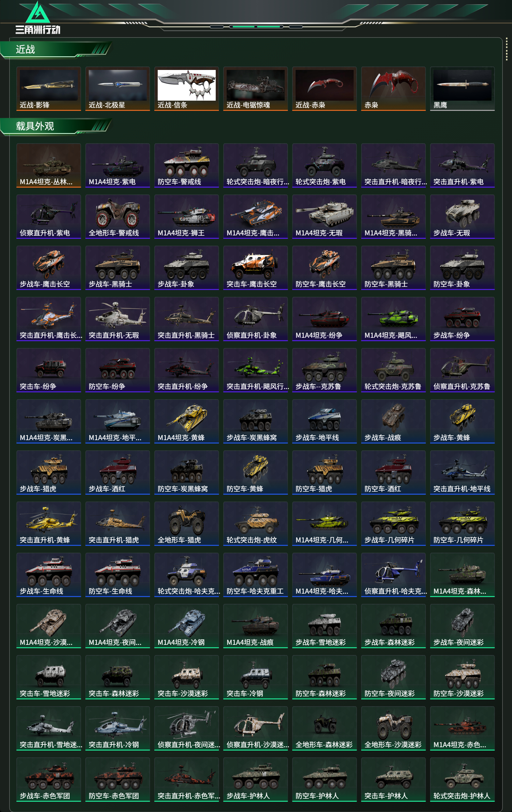Screen dimensions: 512x812
Task: Select the 近战-北极星 knife skin
Action: pyautogui.click(x=118, y=89)
